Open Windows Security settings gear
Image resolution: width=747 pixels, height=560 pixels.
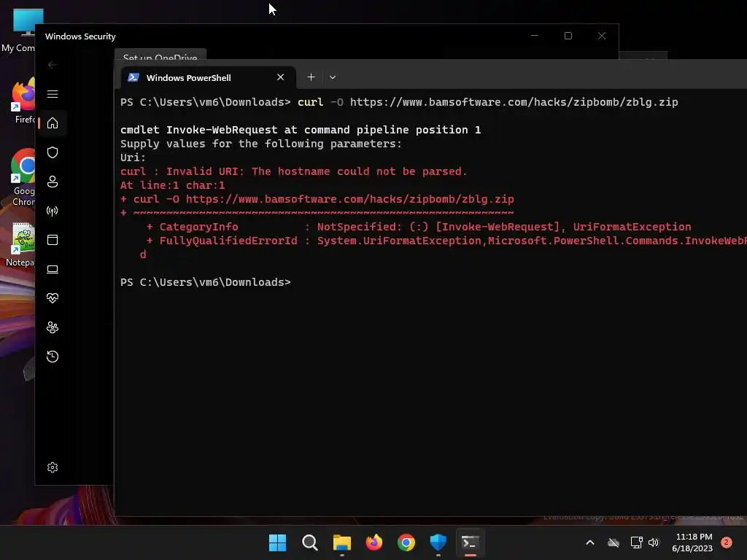click(x=53, y=467)
